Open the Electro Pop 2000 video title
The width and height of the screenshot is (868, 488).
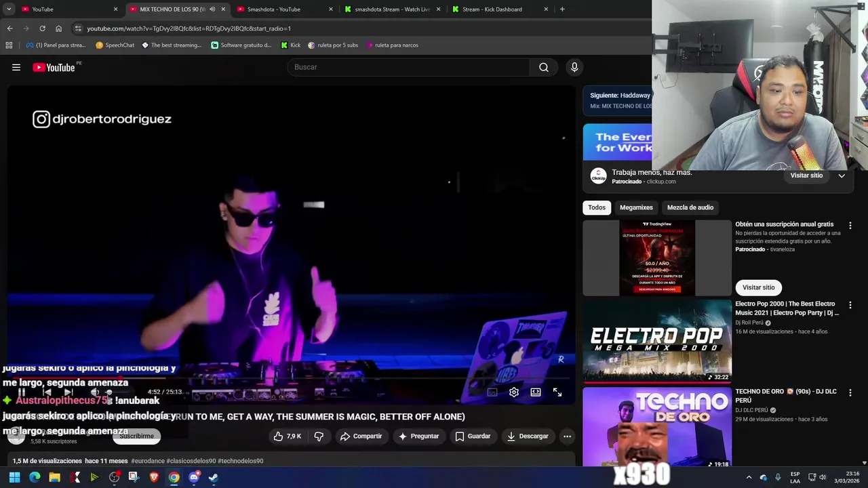(787, 308)
